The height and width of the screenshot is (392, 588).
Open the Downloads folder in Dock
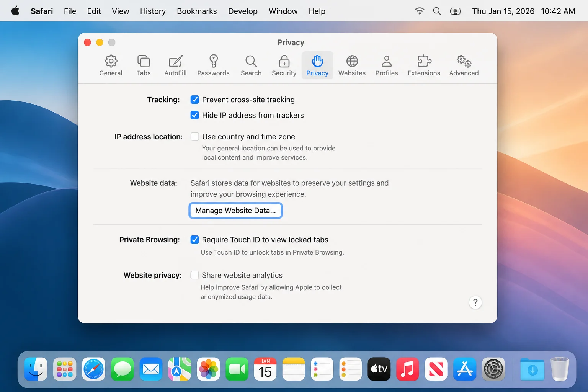[x=532, y=369]
